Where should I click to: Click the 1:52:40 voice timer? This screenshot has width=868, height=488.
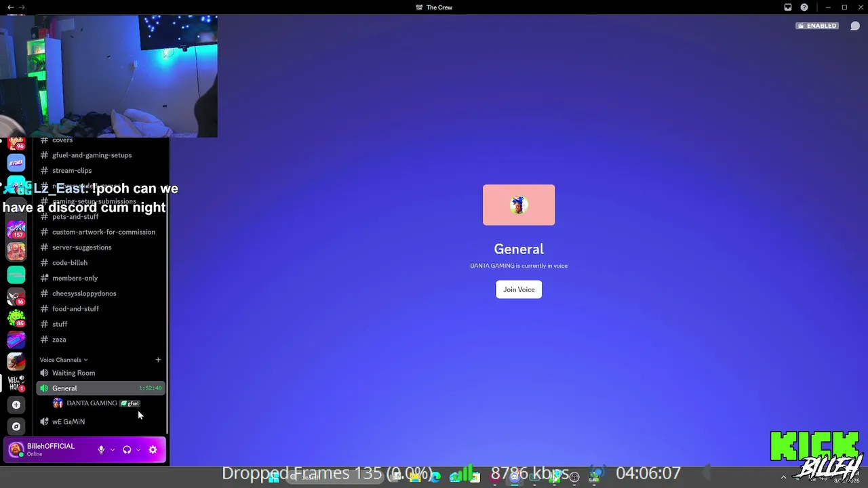click(x=151, y=388)
